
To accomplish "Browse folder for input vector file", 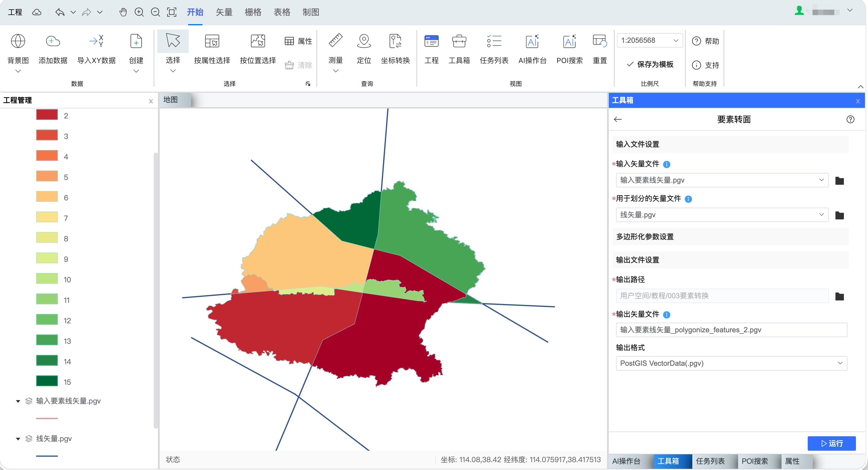I will pyautogui.click(x=839, y=180).
